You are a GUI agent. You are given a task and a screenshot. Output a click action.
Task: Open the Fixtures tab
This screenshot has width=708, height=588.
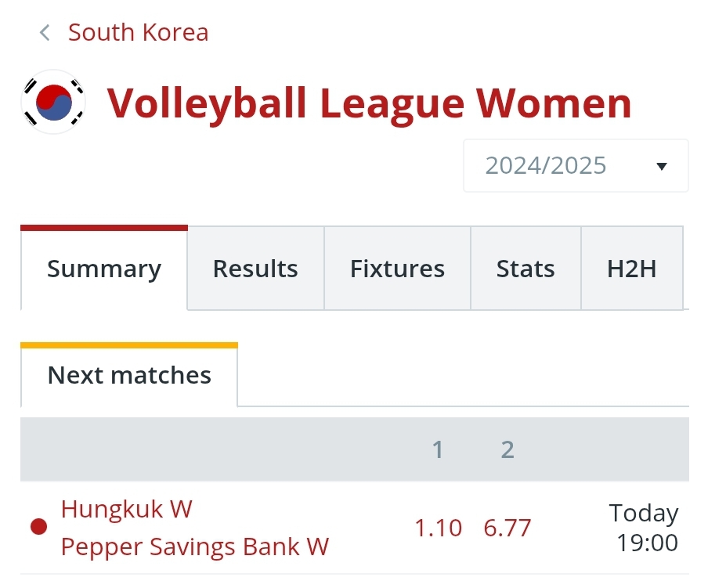[397, 269]
